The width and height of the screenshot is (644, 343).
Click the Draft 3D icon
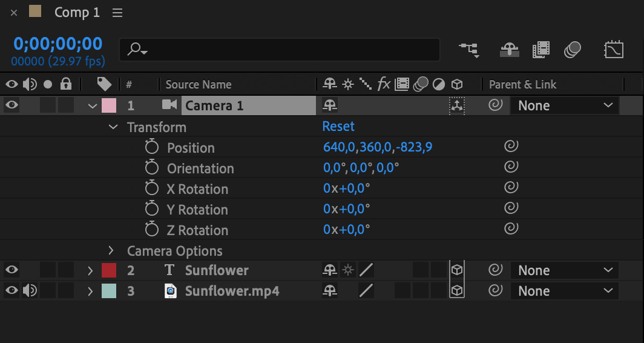coord(509,50)
